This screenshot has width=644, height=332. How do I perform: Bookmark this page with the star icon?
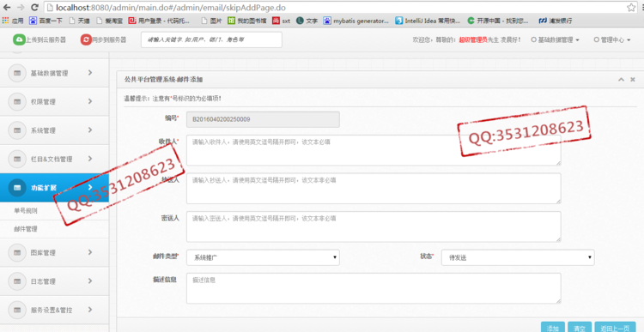pyautogui.click(x=631, y=8)
